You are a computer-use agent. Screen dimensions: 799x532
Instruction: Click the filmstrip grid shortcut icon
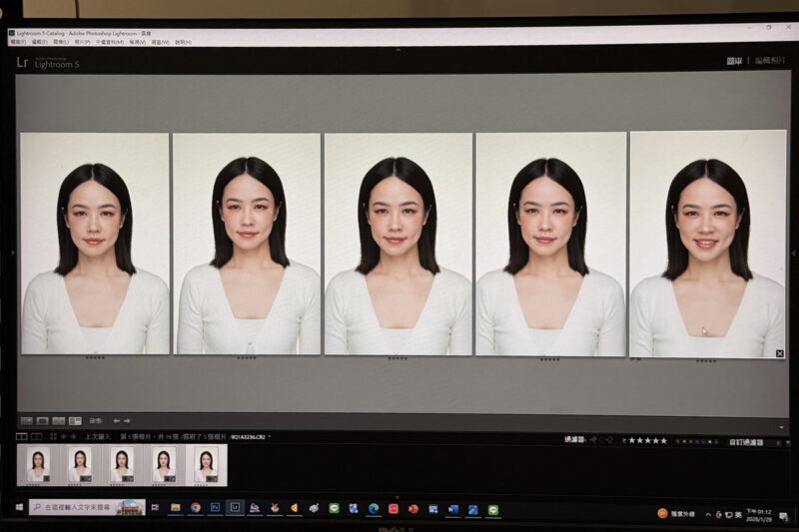coord(53,437)
